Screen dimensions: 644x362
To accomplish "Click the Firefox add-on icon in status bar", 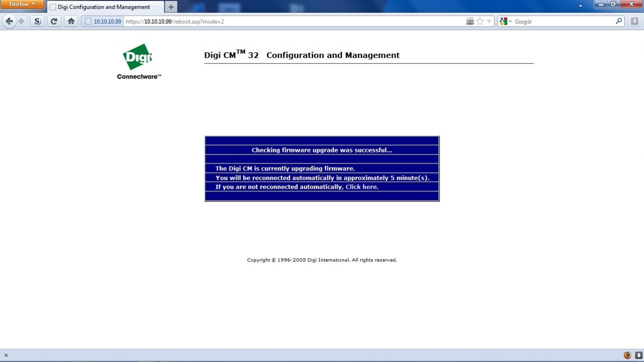I will point(627,355).
